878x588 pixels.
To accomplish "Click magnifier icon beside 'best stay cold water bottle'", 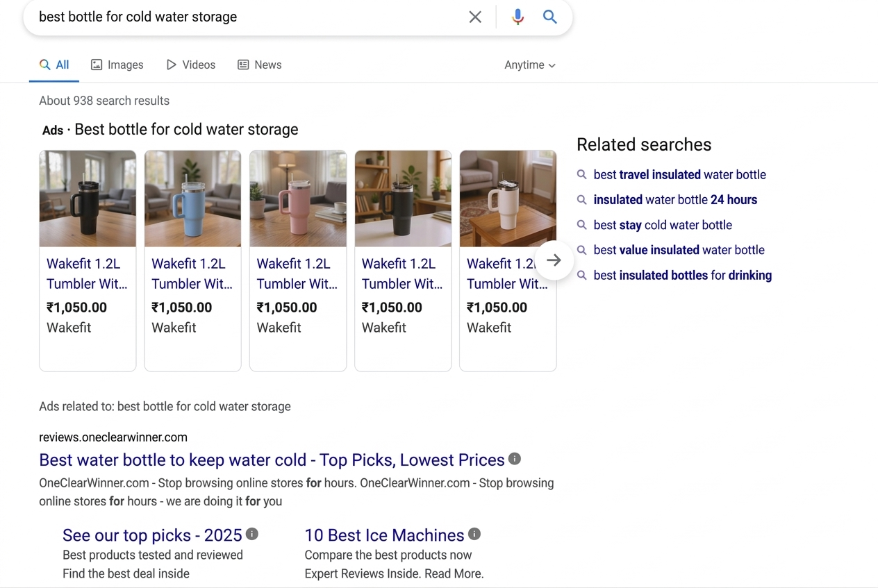I will click(x=581, y=225).
